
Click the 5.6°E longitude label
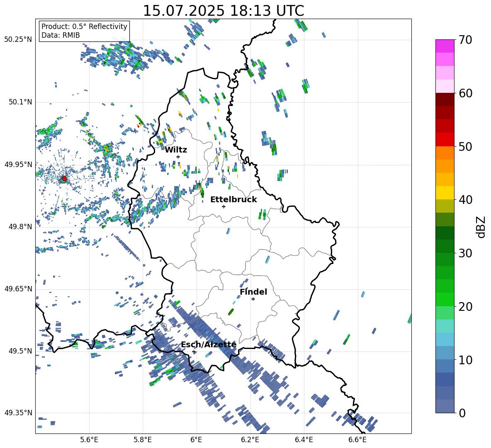pyautogui.click(x=89, y=440)
